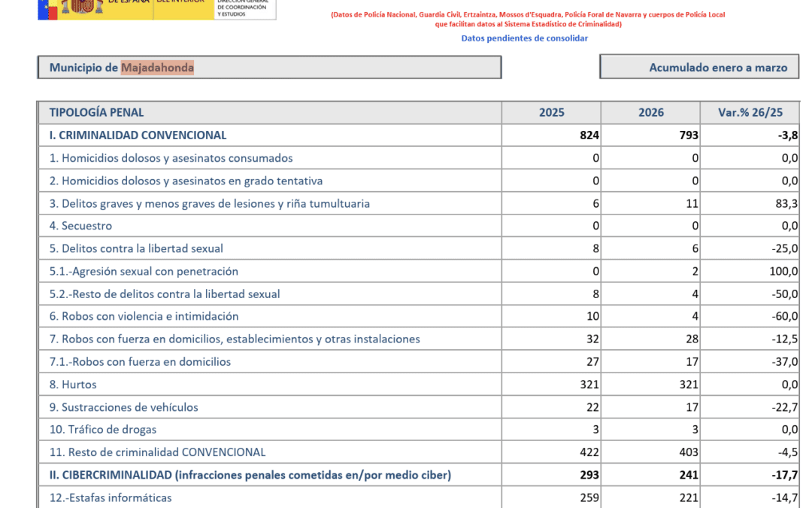Select '5.1.-Agresión sexual con penetración'
The width and height of the screenshot is (812, 508).
point(144,272)
